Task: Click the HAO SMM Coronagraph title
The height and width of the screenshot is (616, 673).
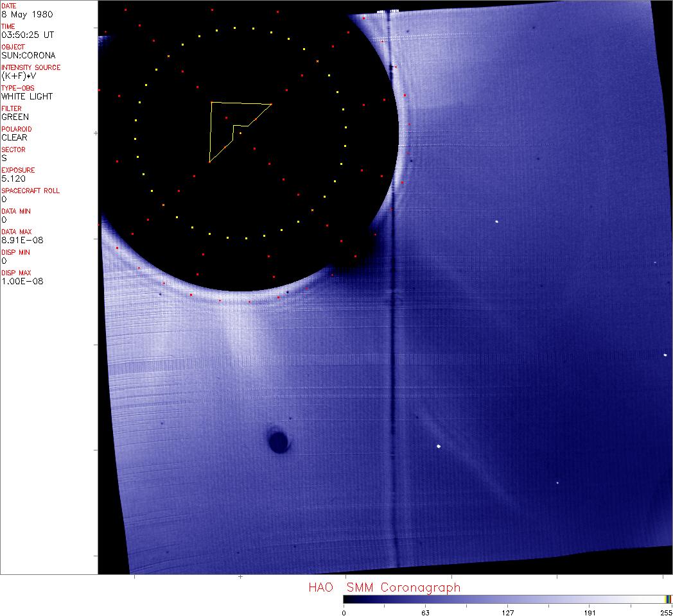Action: click(x=384, y=588)
